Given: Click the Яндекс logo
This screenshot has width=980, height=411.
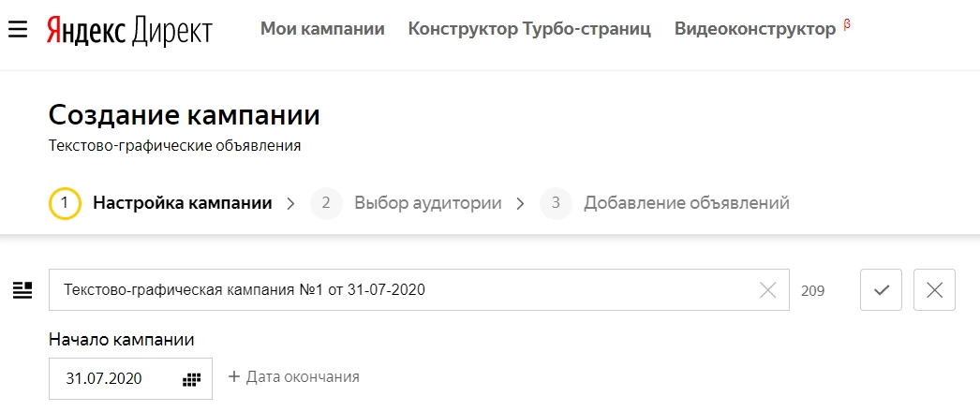Looking at the screenshot, I should (x=85, y=29).
